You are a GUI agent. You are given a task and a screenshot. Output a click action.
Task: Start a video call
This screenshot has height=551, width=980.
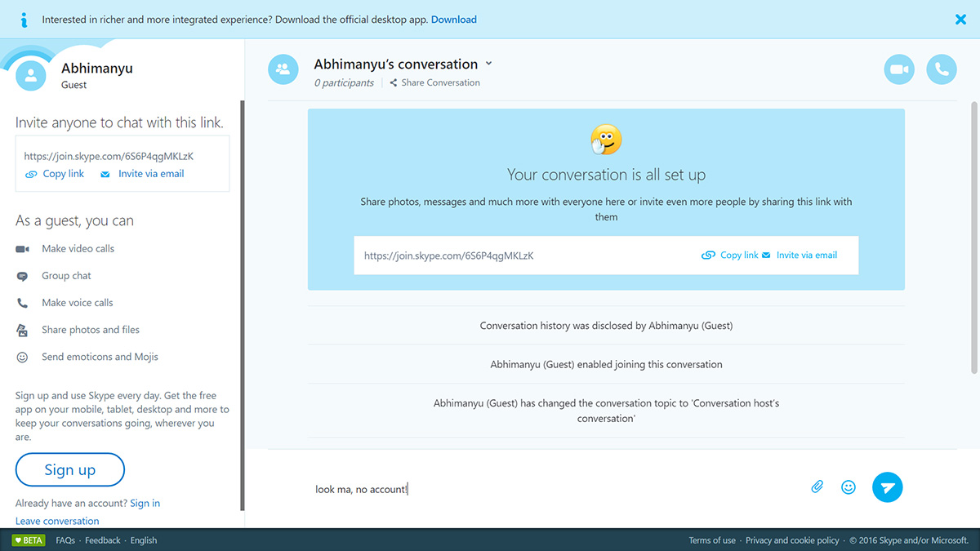899,69
